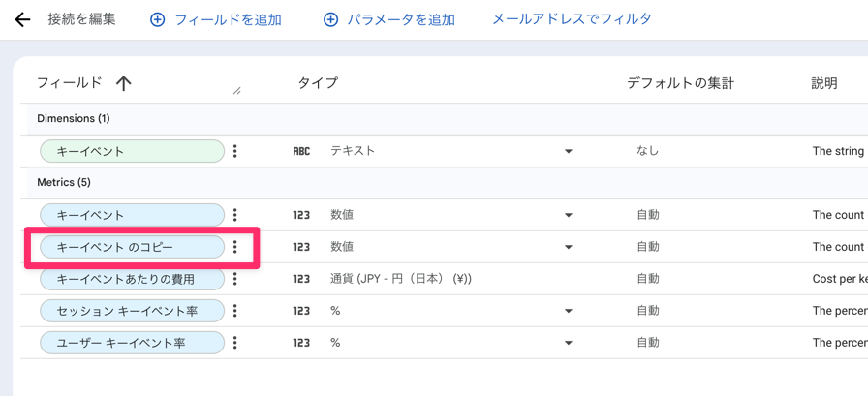Open the three-dot menu for セッション キーイベント率

pos(235,311)
